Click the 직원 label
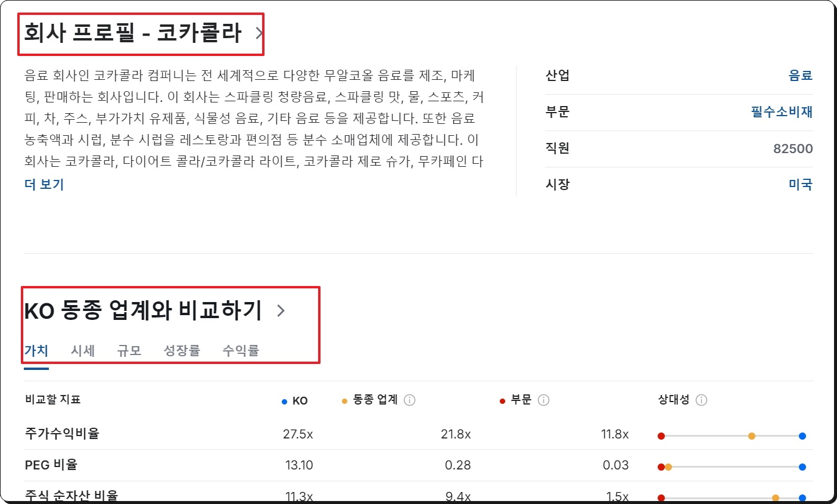This screenshot has width=837, height=504. [x=558, y=148]
